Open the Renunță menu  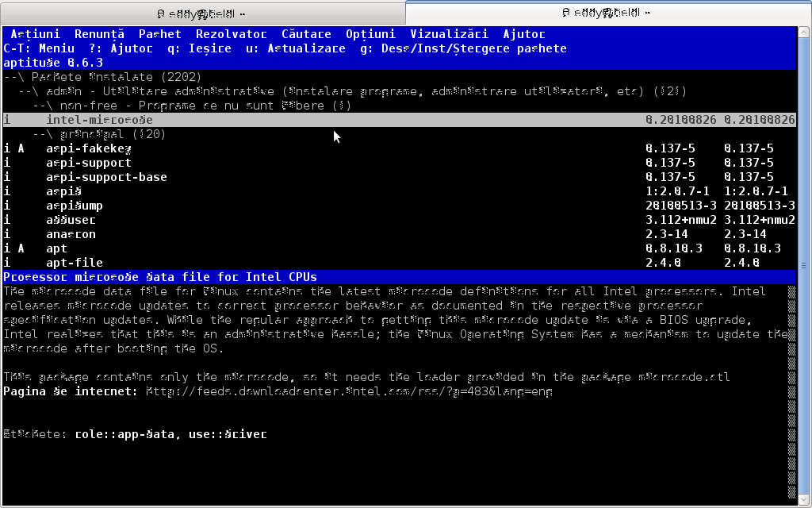99,34
